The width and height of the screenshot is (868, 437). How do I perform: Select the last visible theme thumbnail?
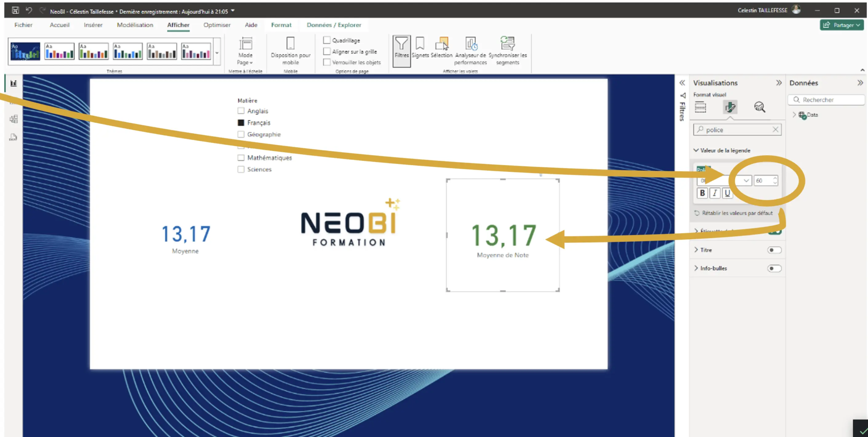coord(196,52)
